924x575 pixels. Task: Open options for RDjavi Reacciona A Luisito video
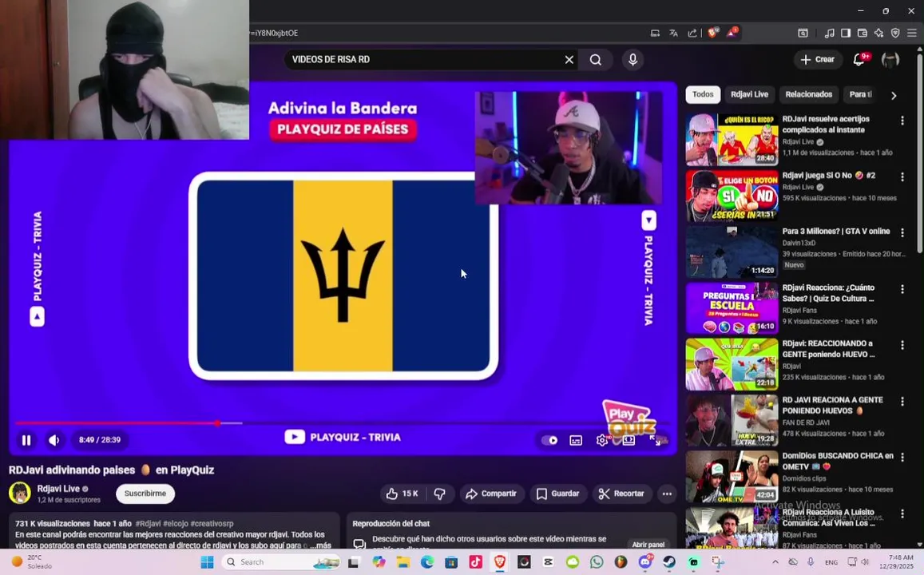902,514
